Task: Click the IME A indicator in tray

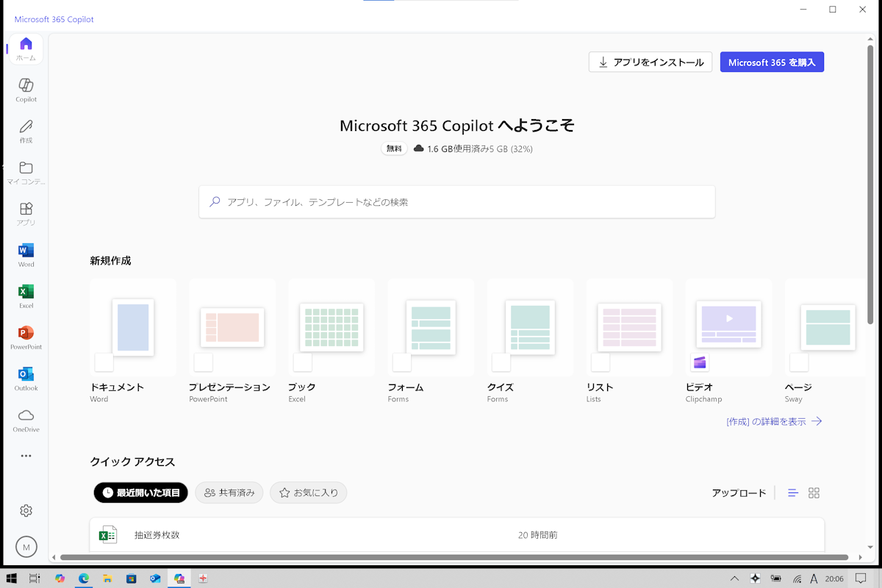Action: [x=814, y=578]
